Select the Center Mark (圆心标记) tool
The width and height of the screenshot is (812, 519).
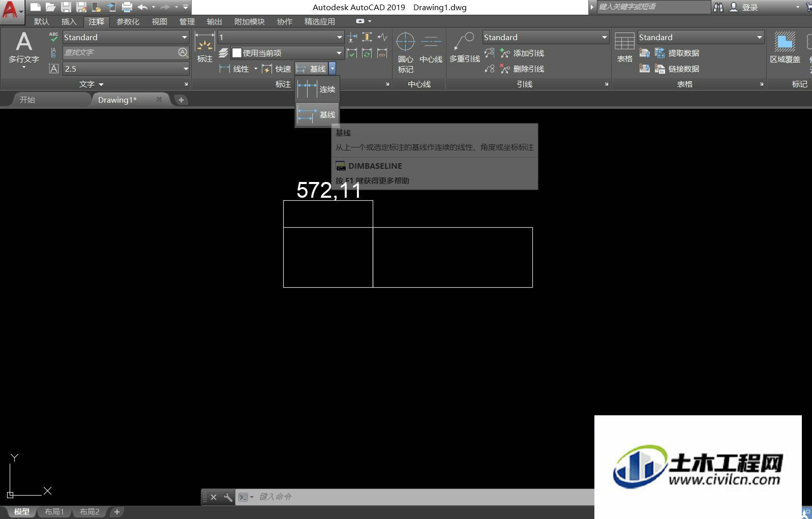pyautogui.click(x=405, y=52)
